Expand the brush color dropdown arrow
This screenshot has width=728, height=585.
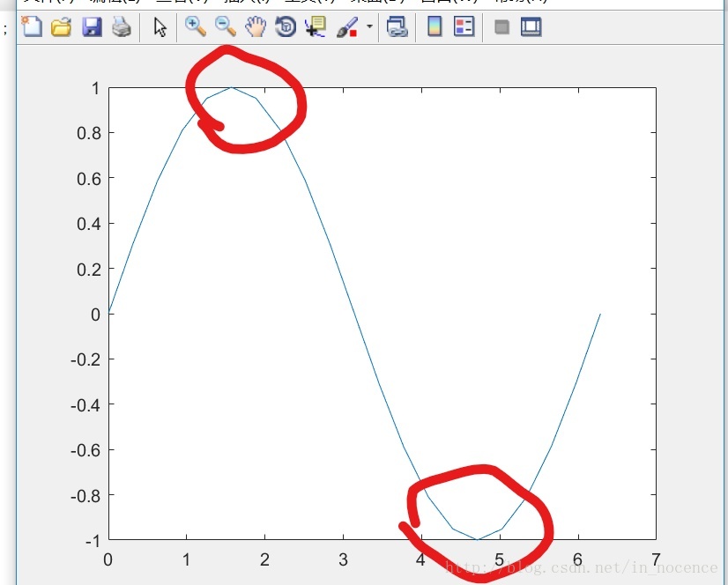click(x=369, y=27)
